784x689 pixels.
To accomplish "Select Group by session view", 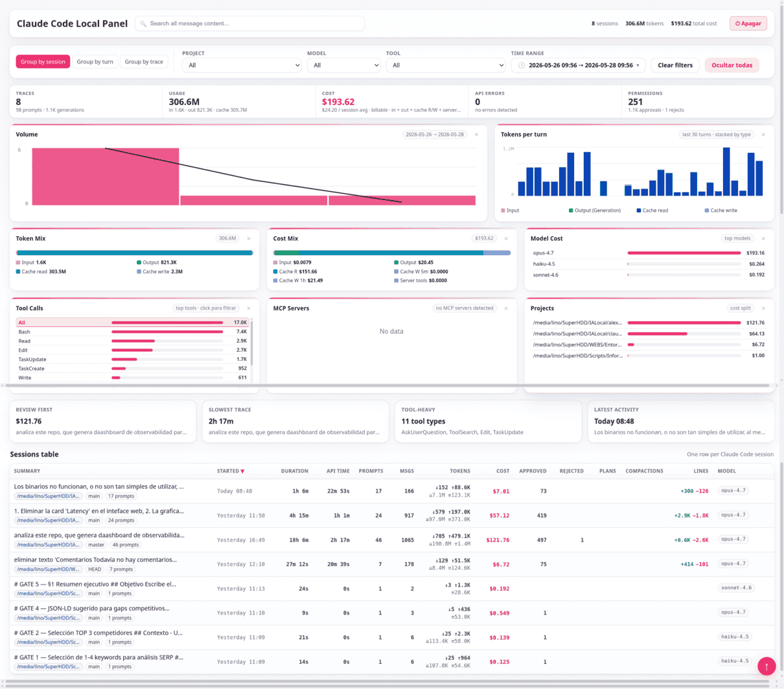I will (43, 62).
